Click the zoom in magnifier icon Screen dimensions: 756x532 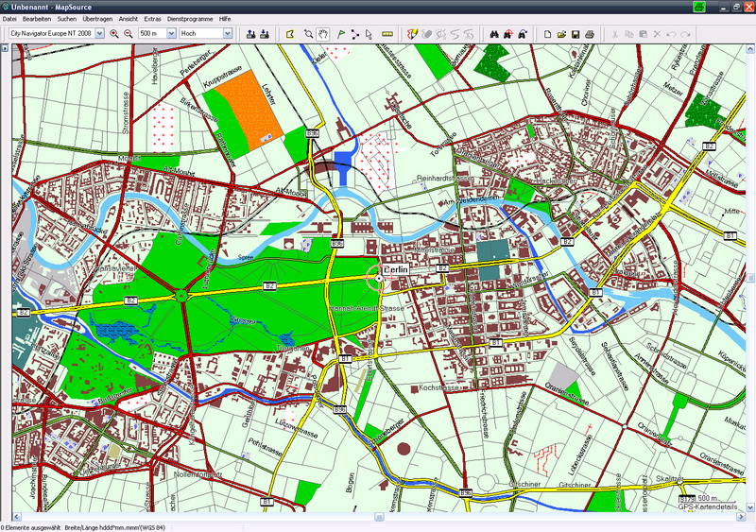[114, 33]
